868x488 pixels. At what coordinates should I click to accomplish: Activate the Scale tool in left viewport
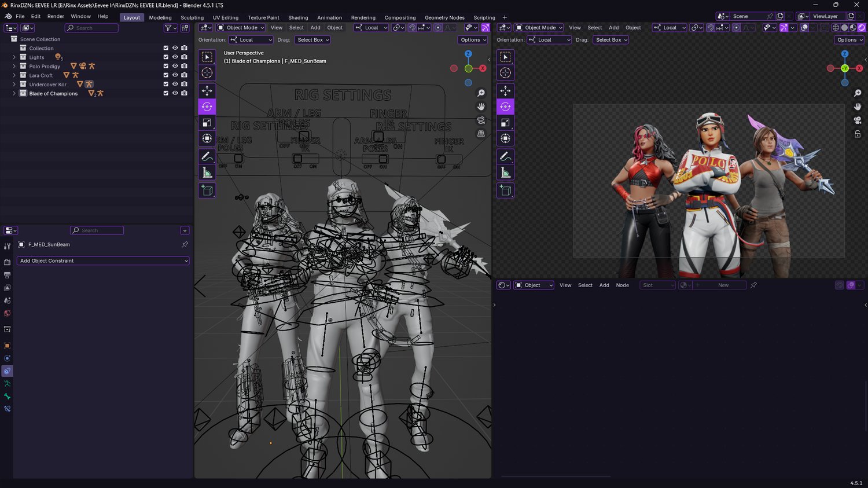[207, 123]
